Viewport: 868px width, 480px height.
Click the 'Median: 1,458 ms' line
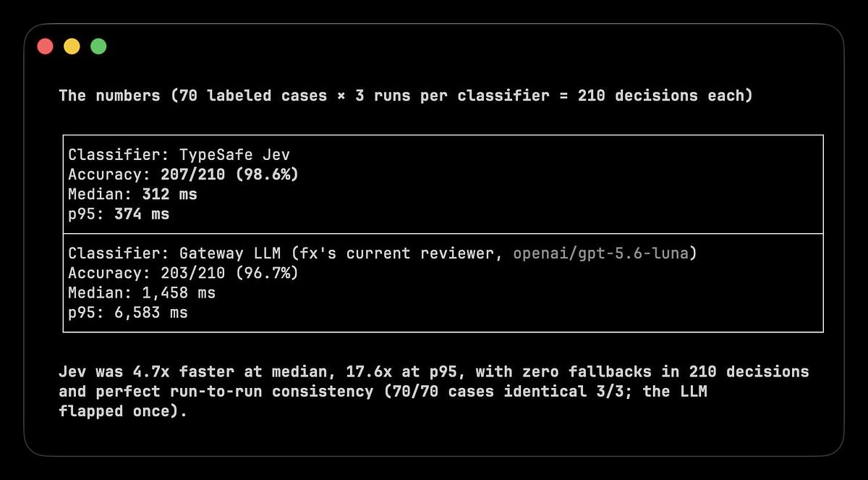tap(142, 292)
